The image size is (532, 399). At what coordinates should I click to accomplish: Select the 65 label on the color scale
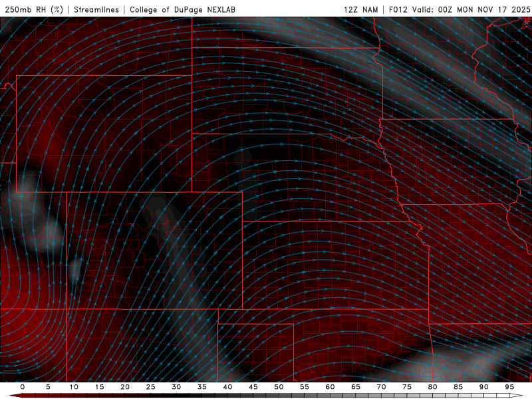point(356,387)
